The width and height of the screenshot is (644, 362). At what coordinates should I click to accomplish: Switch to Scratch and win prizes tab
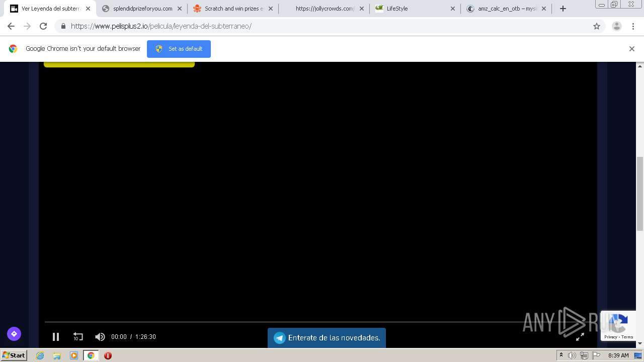233,9
